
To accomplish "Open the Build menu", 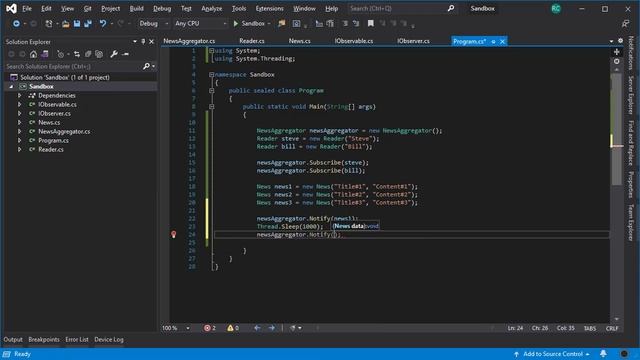I will [136, 9].
